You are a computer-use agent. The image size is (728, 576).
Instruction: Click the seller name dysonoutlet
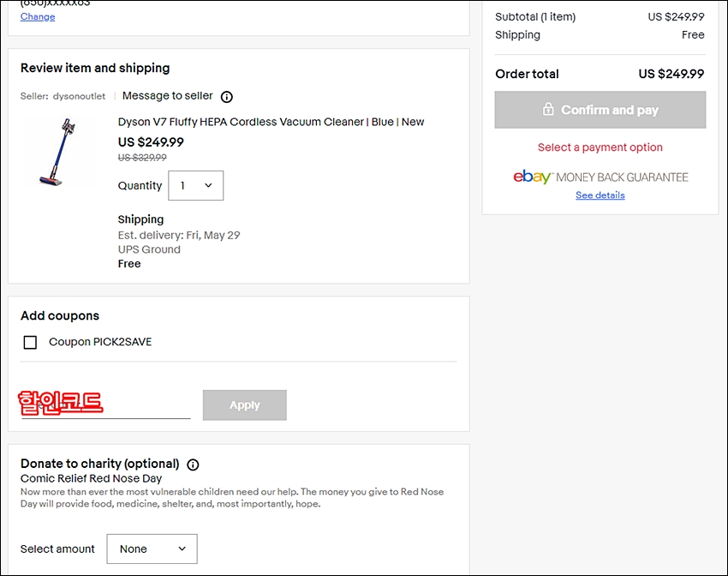click(x=79, y=96)
